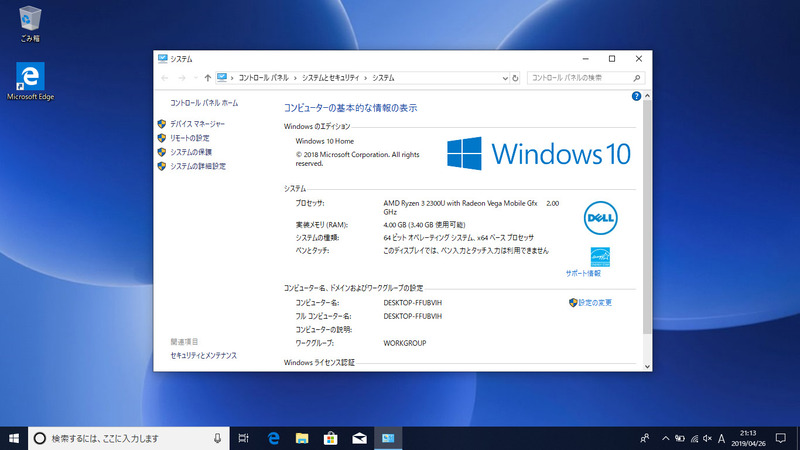This screenshot has height=450, width=800.
Task: Select the WORKGROUP value text
Action: [x=405, y=343]
